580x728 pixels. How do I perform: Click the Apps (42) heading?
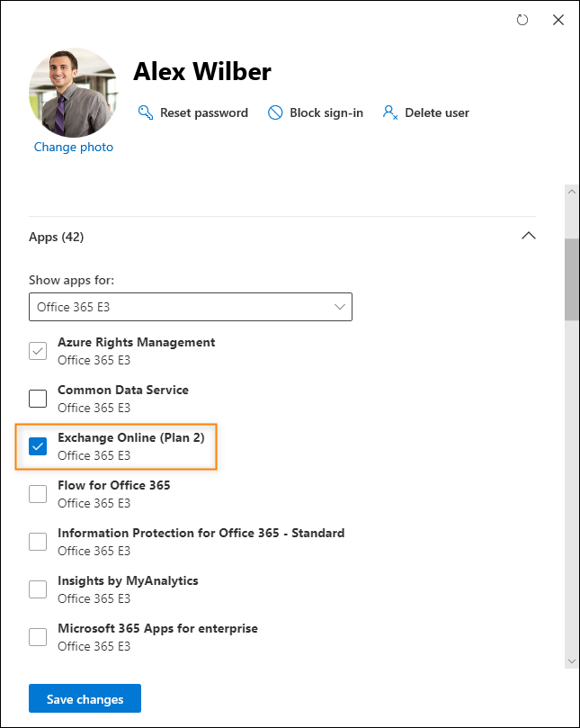coord(56,237)
